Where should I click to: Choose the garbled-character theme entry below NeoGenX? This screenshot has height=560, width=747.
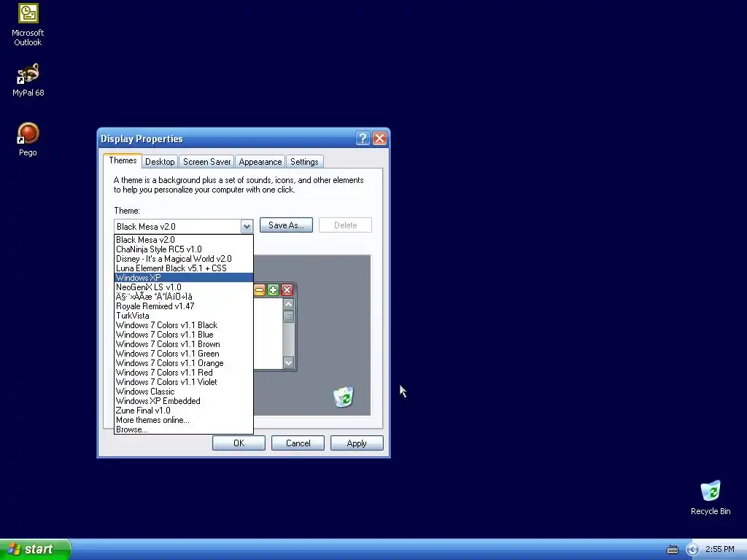click(183, 297)
